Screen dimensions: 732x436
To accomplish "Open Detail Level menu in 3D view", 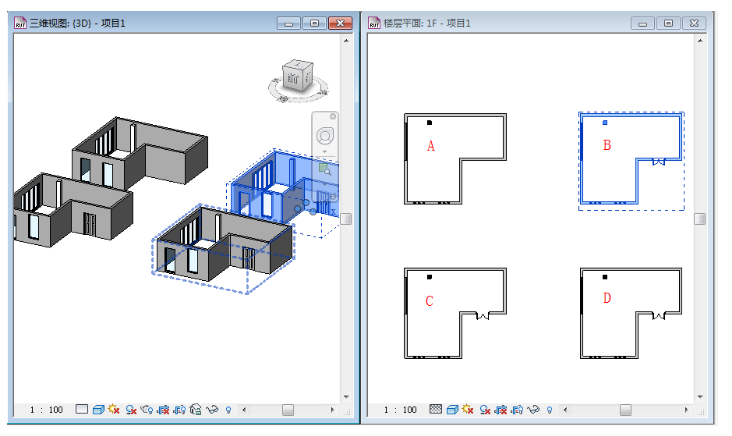I will pyautogui.click(x=82, y=409).
